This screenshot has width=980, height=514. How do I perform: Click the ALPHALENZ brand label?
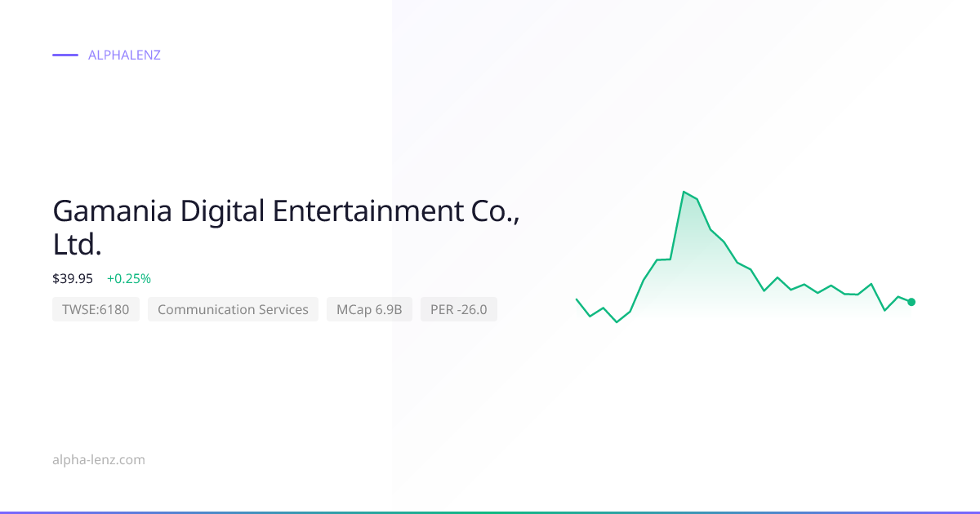124,55
